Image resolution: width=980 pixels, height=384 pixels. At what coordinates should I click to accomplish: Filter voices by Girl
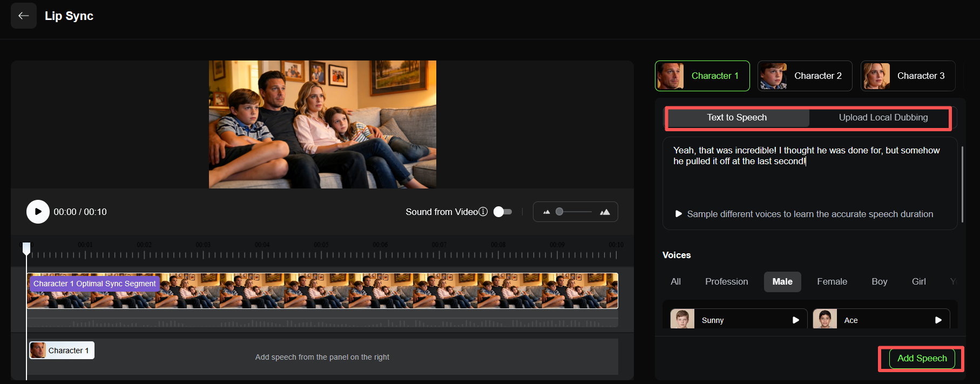(918, 281)
